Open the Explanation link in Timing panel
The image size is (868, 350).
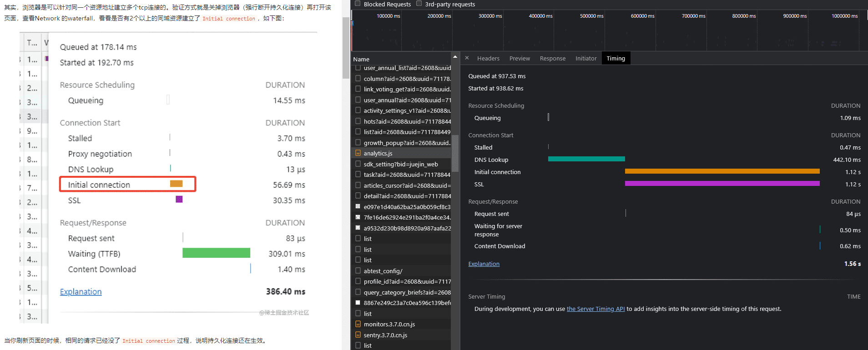[x=484, y=264]
